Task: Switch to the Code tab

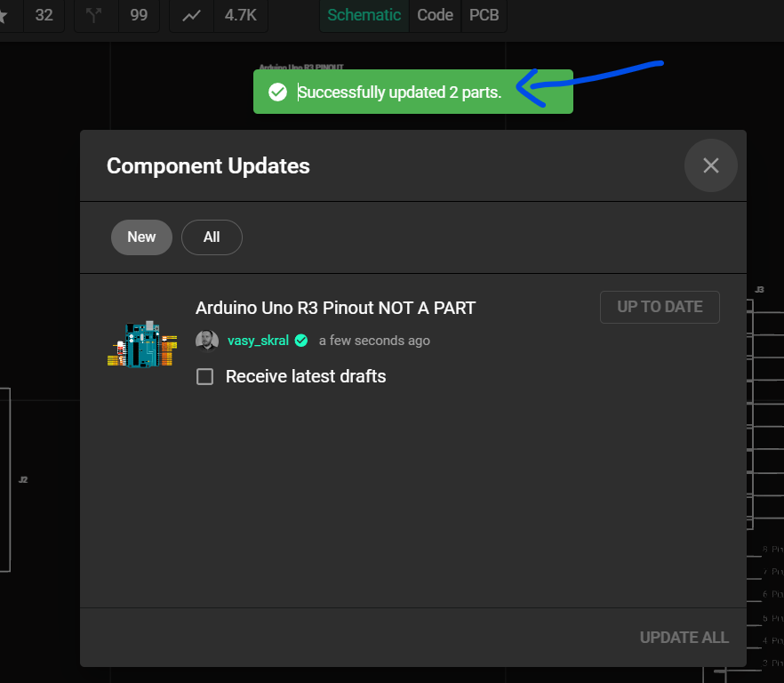Action: coord(435,15)
